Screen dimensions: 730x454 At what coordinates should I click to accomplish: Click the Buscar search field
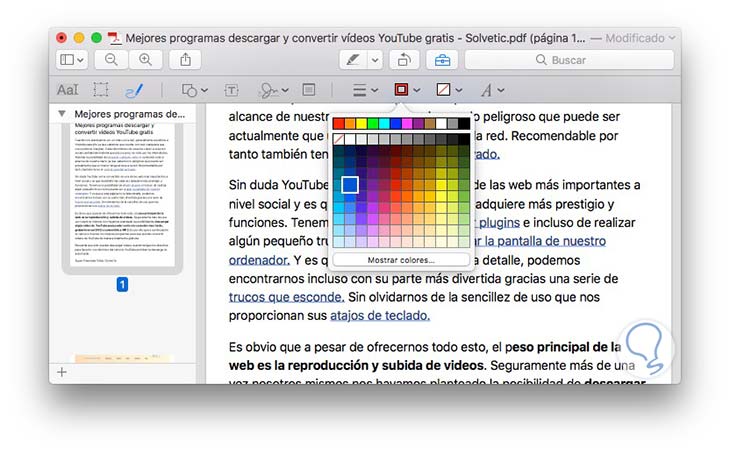click(569, 60)
